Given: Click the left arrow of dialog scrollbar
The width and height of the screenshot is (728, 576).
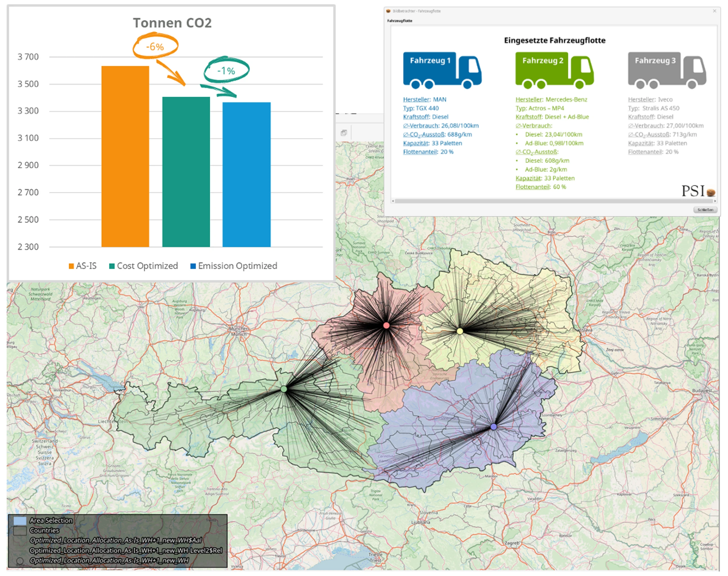Looking at the screenshot, I should (x=393, y=201).
